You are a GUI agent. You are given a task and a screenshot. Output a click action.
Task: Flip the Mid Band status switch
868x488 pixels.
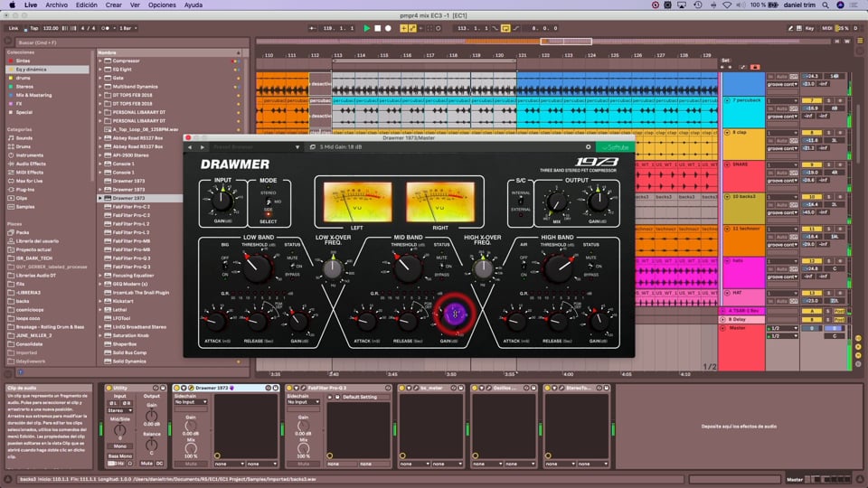point(442,266)
